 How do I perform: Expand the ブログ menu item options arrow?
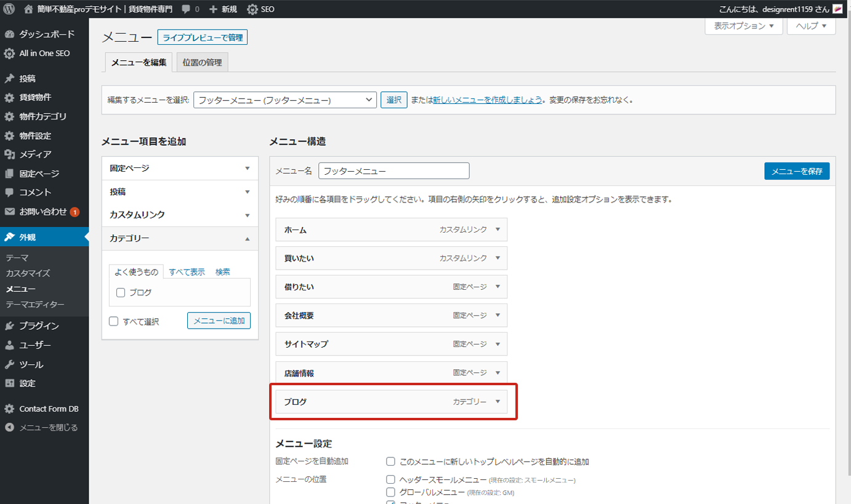click(498, 402)
